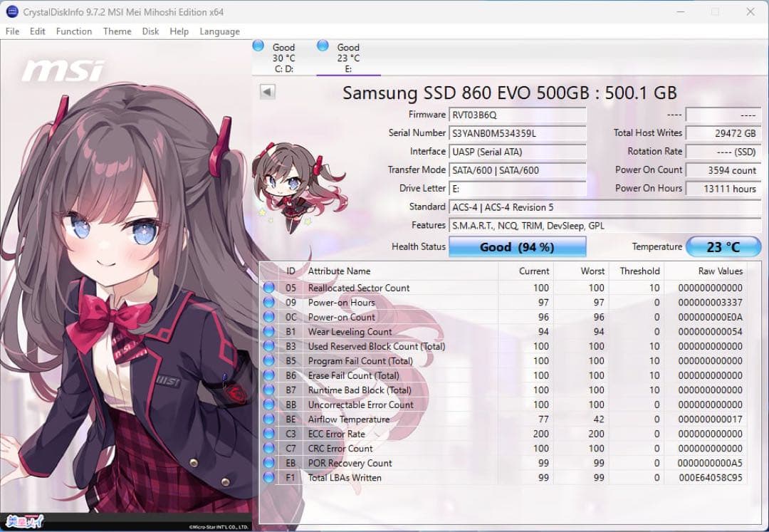Viewport: 769px width, 532px height.
Task: Click status orb for Erase Fail Count
Action: pos(268,375)
